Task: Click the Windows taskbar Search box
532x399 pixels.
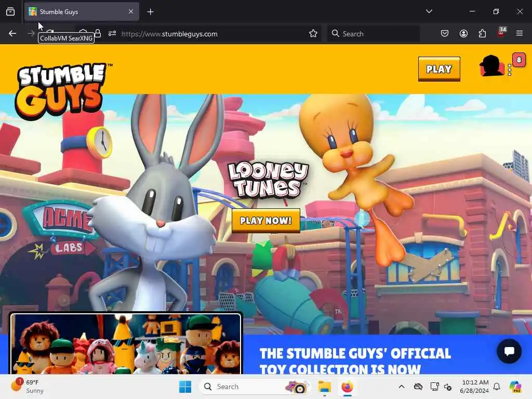Action: (255, 387)
